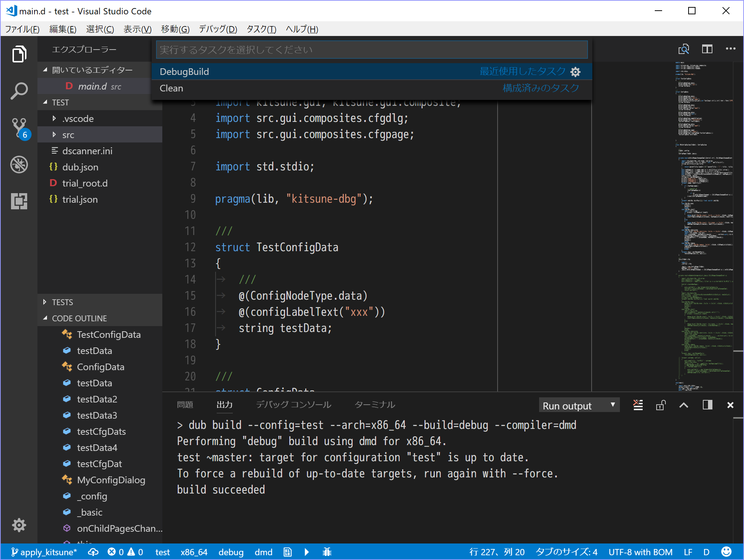
Task: Open task settings via gear next to DebugBuild
Action: point(575,72)
